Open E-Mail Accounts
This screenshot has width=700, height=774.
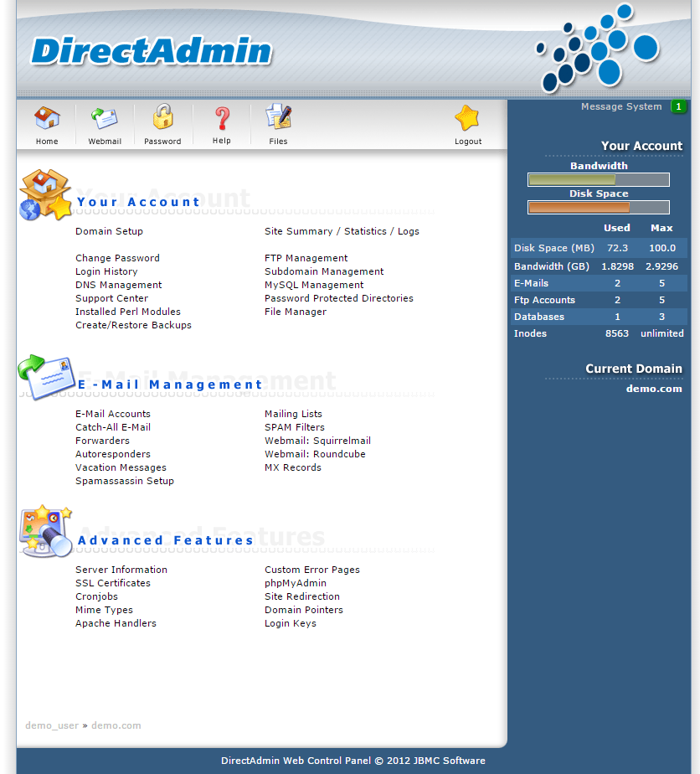click(x=113, y=414)
